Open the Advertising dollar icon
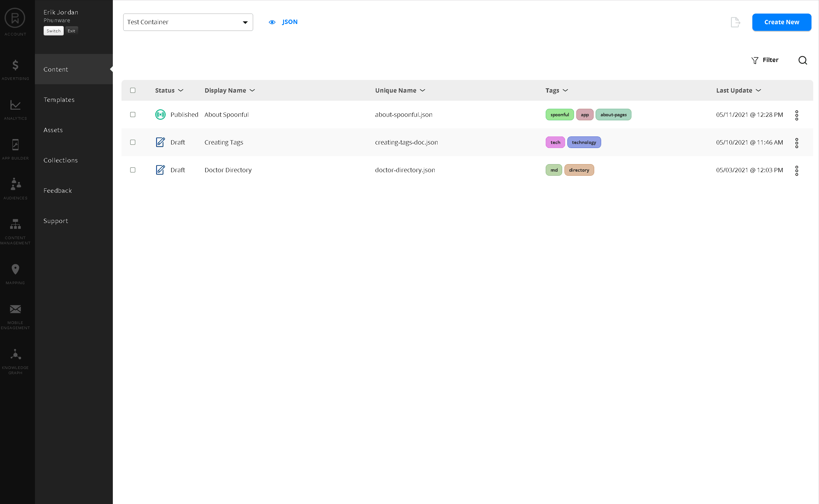The image size is (819, 504). click(x=15, y=65)
